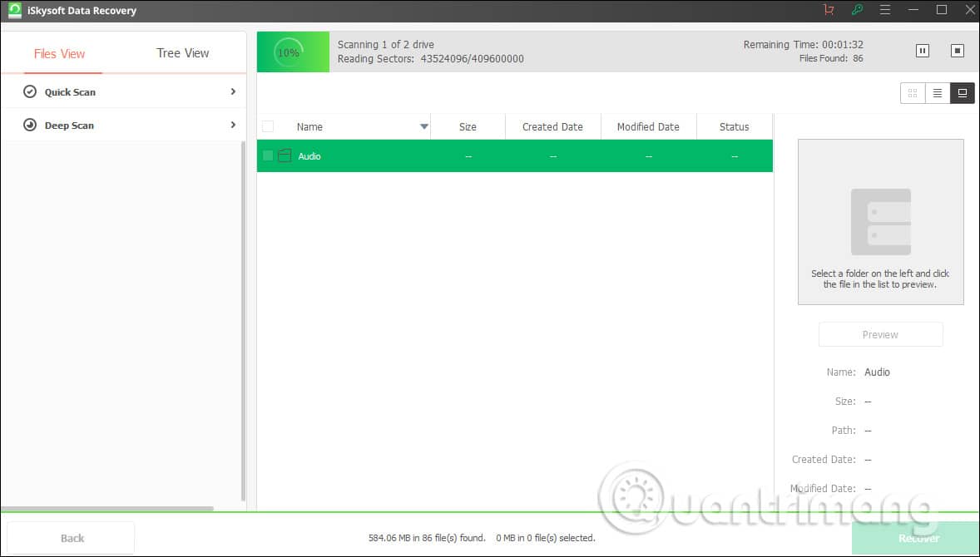Stop the drive scan

(x=958, y=51)
